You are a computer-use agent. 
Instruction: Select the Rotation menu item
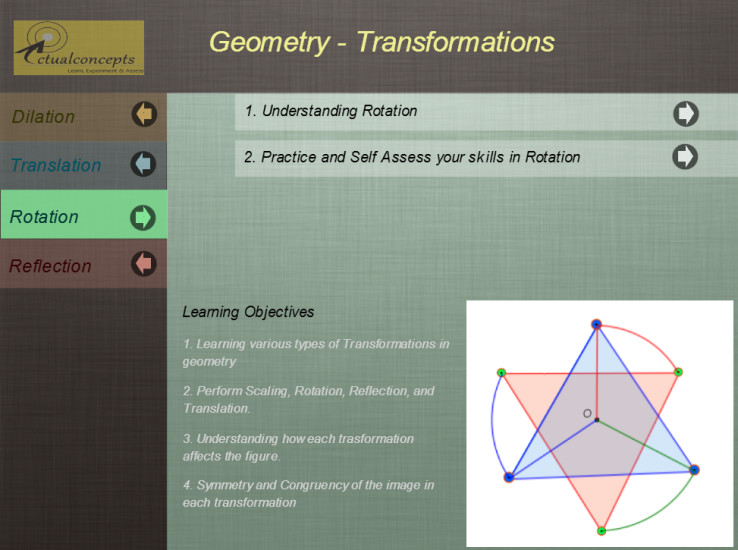tap(45, 217)
